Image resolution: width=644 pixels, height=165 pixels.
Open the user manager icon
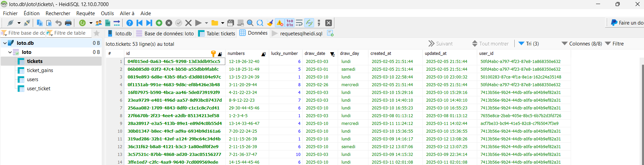99,23
